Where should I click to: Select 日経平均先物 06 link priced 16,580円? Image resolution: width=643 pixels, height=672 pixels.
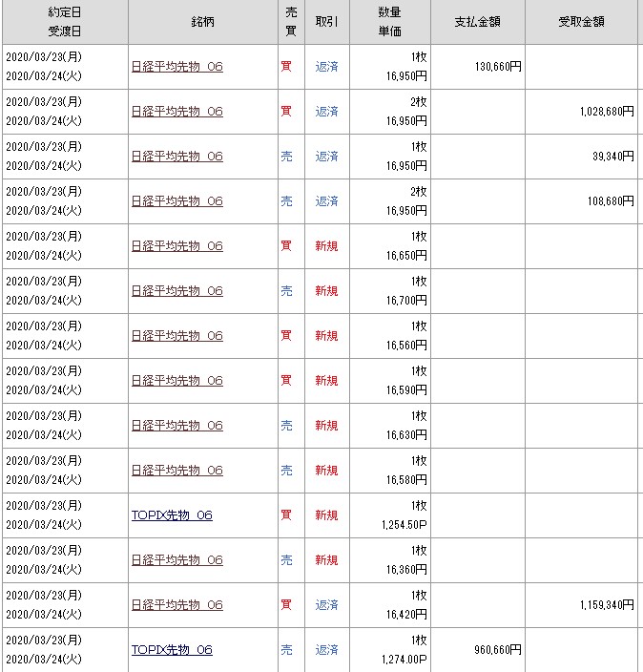click(176, 471)
